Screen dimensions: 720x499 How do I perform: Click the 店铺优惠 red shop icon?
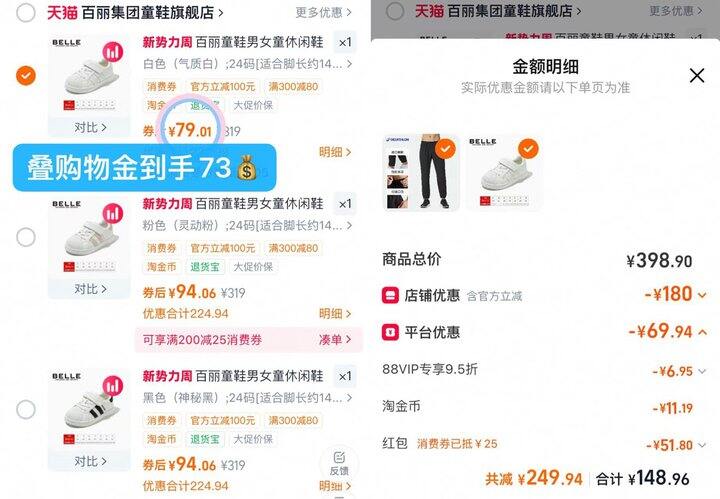click(x=390, y=295)
